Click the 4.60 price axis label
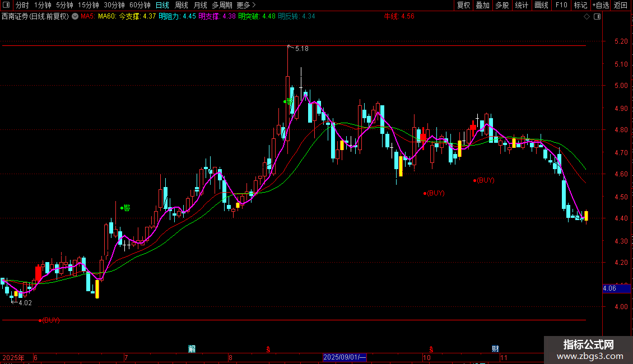Image resolution: width=633 pixels, height=364 pixels. click(x=621, y=174)
